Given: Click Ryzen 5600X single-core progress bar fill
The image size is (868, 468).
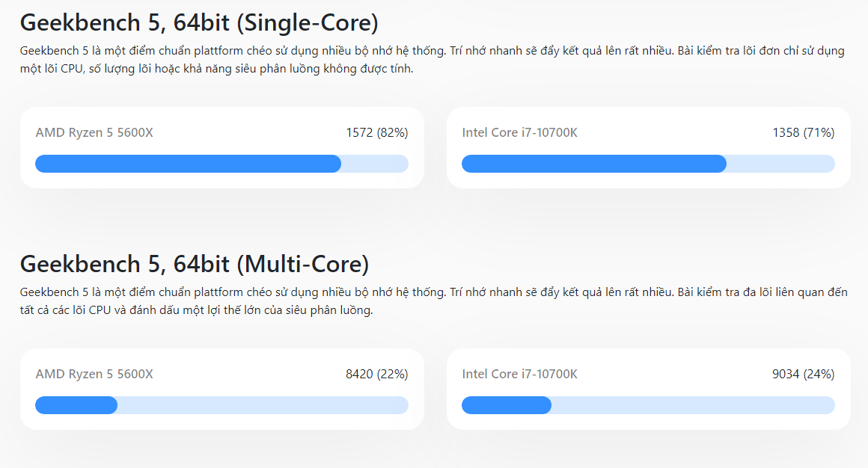Looking at the screenshot, I should 189,164.
